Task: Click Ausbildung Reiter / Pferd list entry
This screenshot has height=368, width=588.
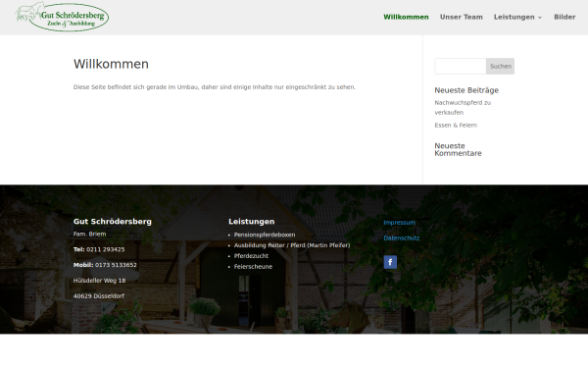Action: click(292, 245)
